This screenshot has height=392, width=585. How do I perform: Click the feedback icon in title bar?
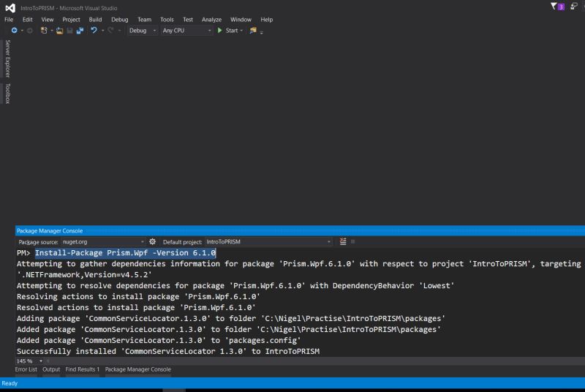click(574, 7)
